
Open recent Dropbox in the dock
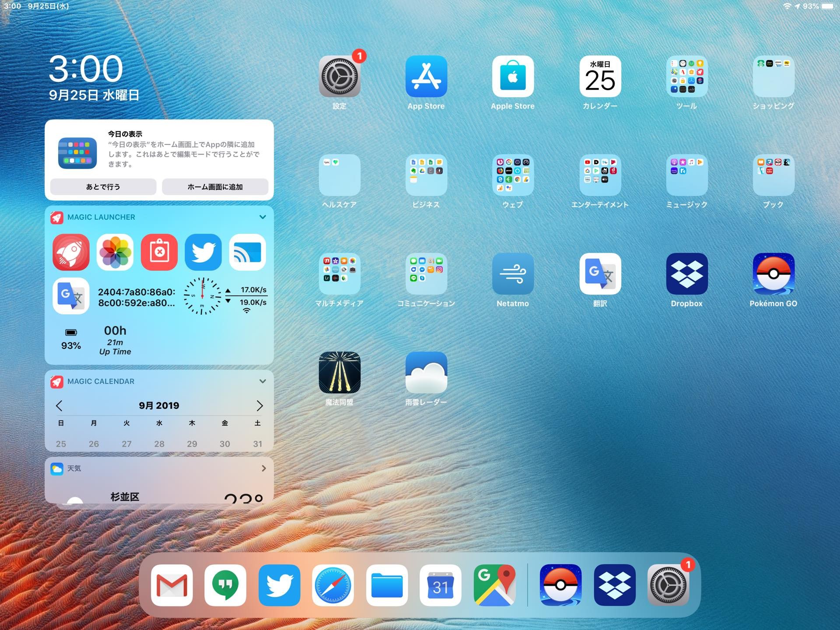coord(614,585)
